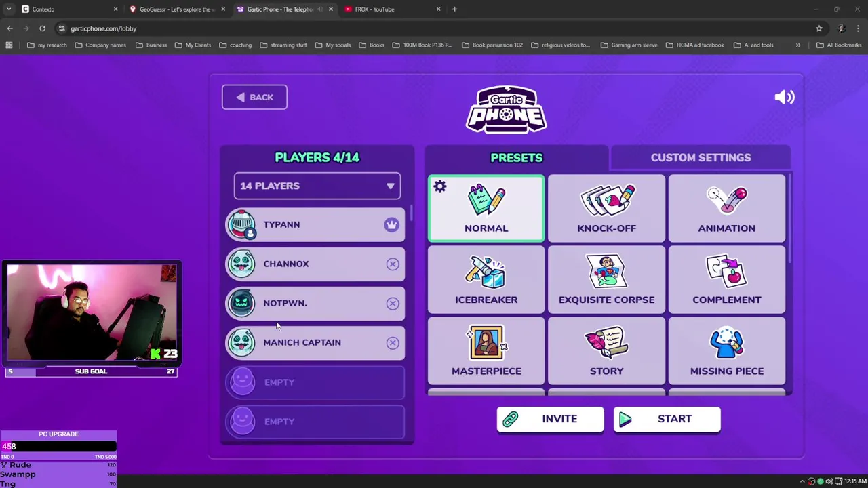
Task: Open the tab search dropdown arrow
Action: [8, 9]
